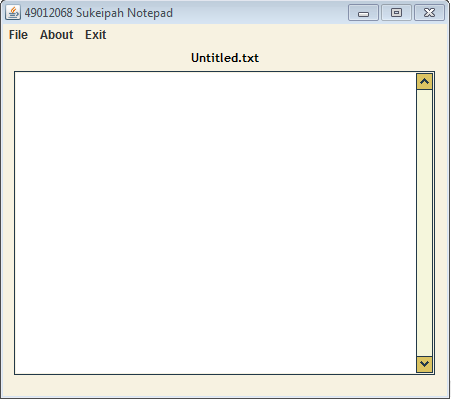The width and height of the screenshot is (451, 399).
Task: Click the scrollbar up arrow
Action: click(424, 82)
